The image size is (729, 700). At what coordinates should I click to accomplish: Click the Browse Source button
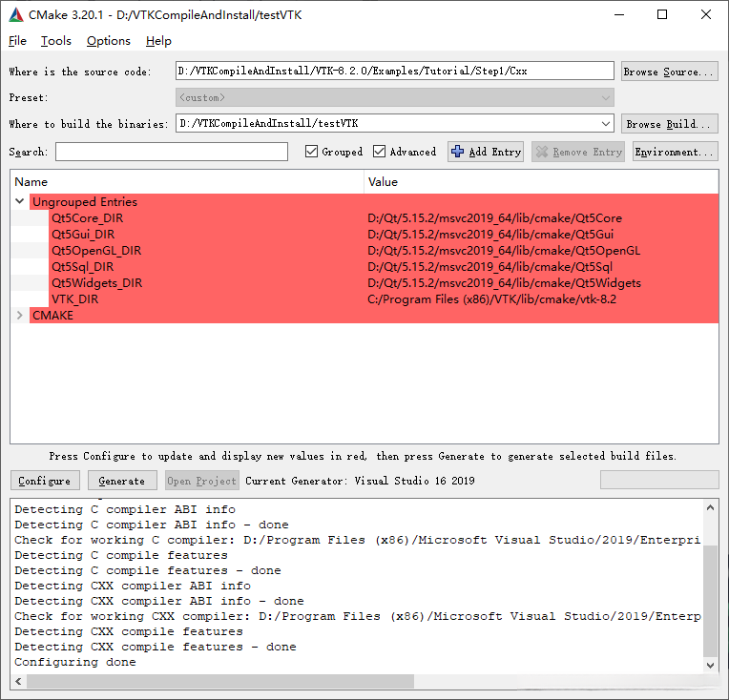click(670, 72)
